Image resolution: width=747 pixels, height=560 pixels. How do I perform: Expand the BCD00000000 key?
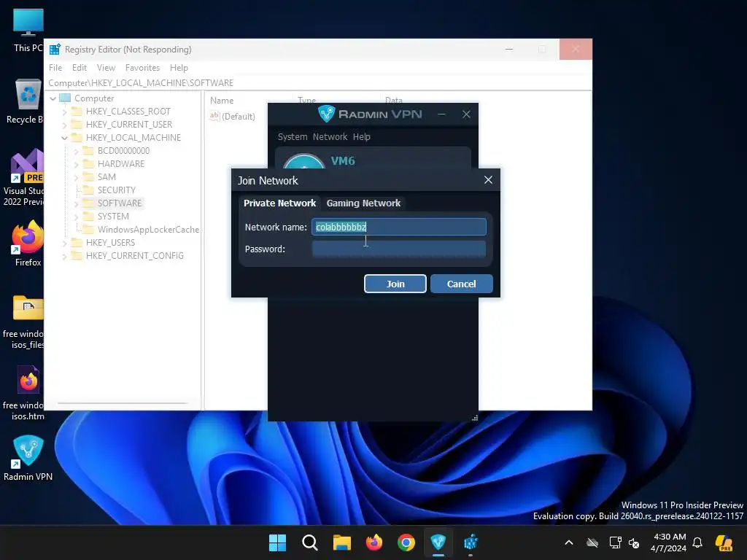(x=76, y=151)
